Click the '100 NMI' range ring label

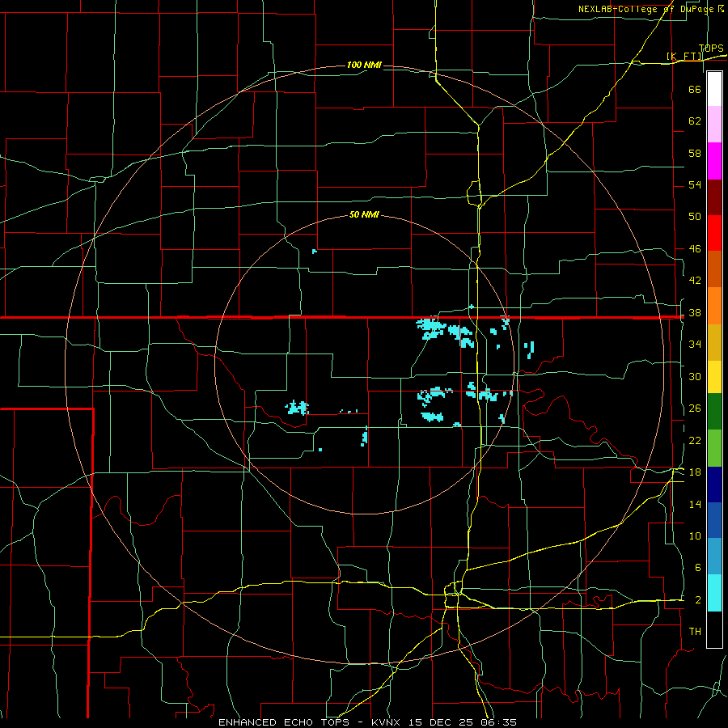(364, 65)
